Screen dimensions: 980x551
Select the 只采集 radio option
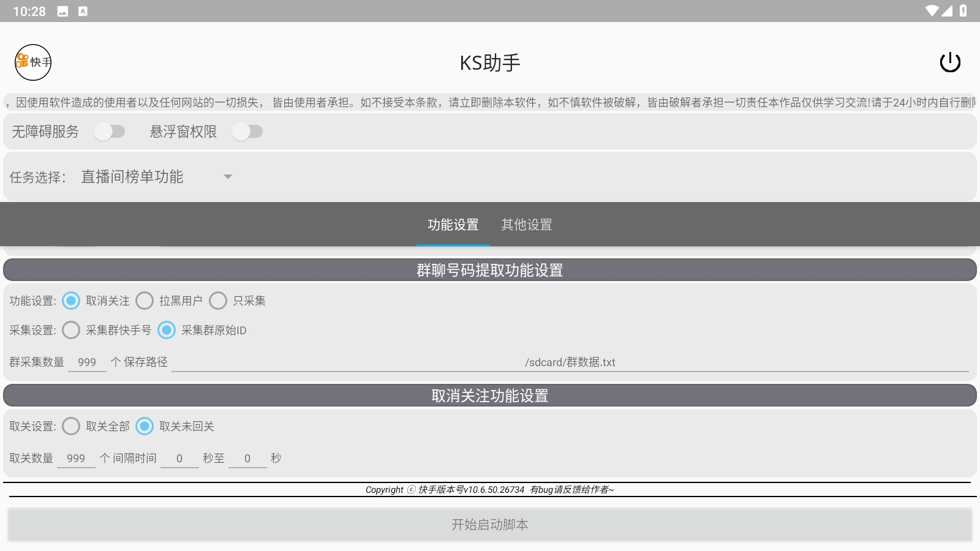pos(218,301)
